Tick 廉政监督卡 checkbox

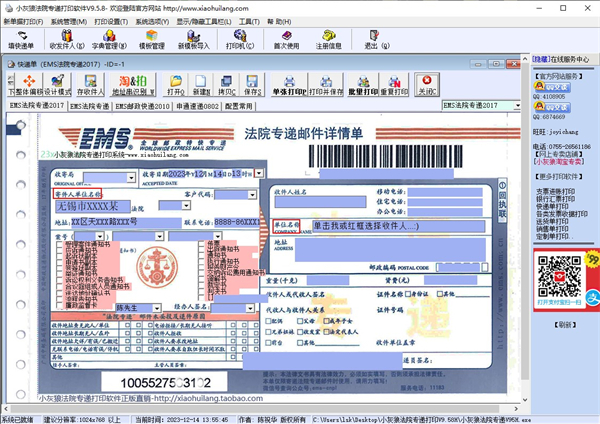click(59, 305)
